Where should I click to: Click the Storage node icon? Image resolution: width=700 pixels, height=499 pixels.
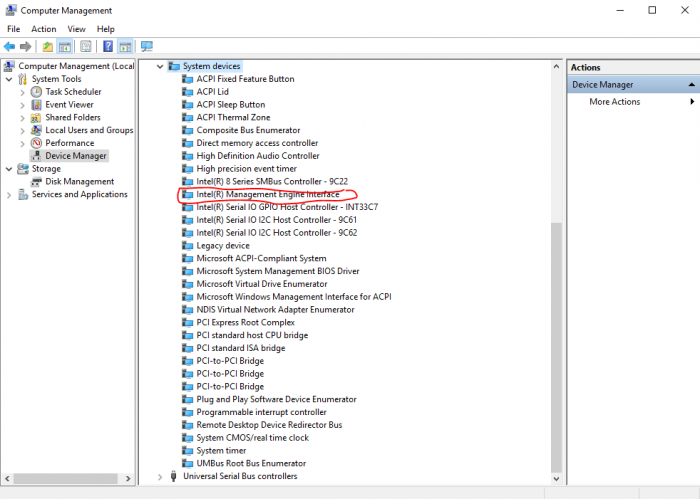pos(23,169)
